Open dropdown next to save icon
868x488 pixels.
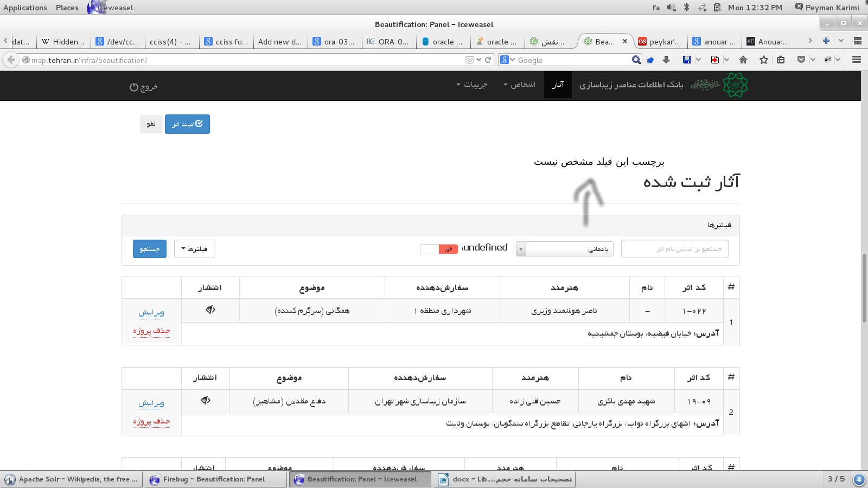click(698, 60)
